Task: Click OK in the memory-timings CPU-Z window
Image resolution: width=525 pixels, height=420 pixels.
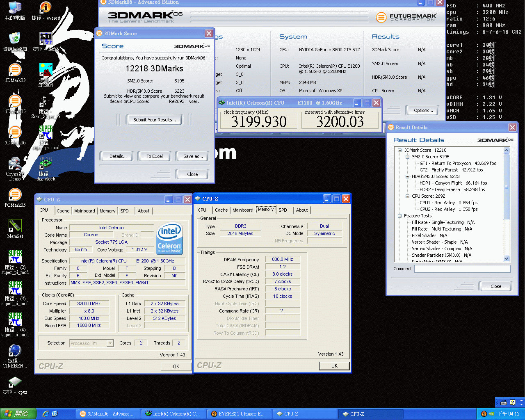Action: (334, 366)
